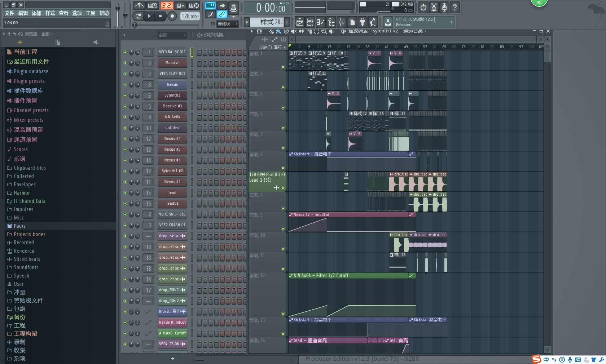Open the playlist view from the toolbar
The width and height of the screenshot is (606, 364).
tap(299, 22)
